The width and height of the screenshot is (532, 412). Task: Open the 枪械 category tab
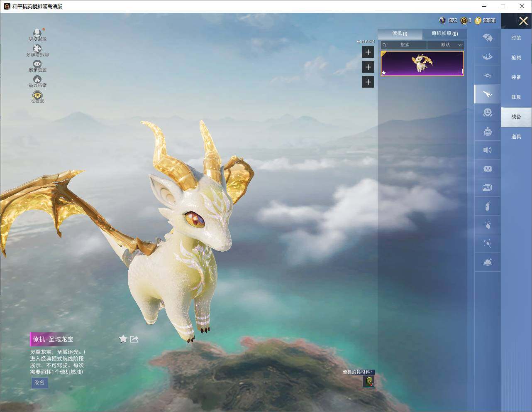516,58
